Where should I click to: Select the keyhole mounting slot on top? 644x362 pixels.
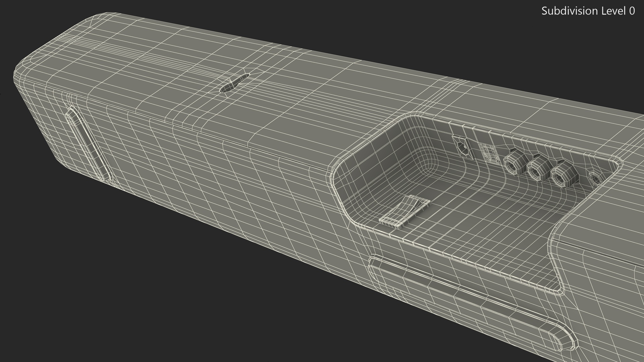(x=234, y=83)
